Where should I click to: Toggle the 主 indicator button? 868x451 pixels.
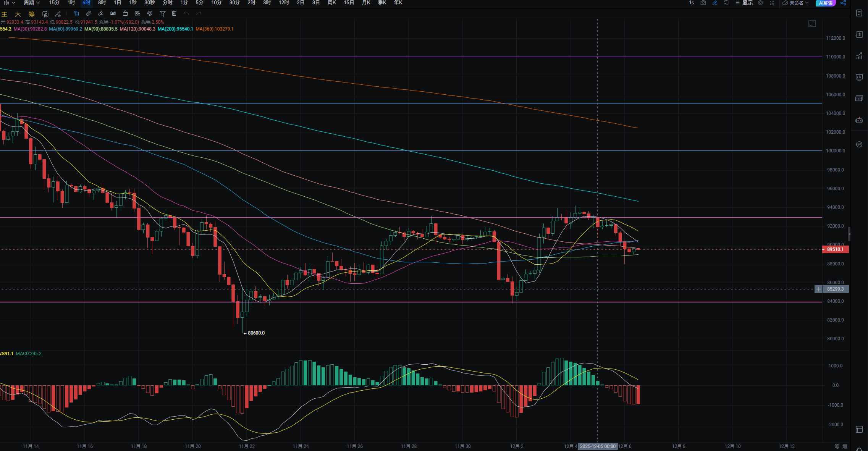[5, 14]
